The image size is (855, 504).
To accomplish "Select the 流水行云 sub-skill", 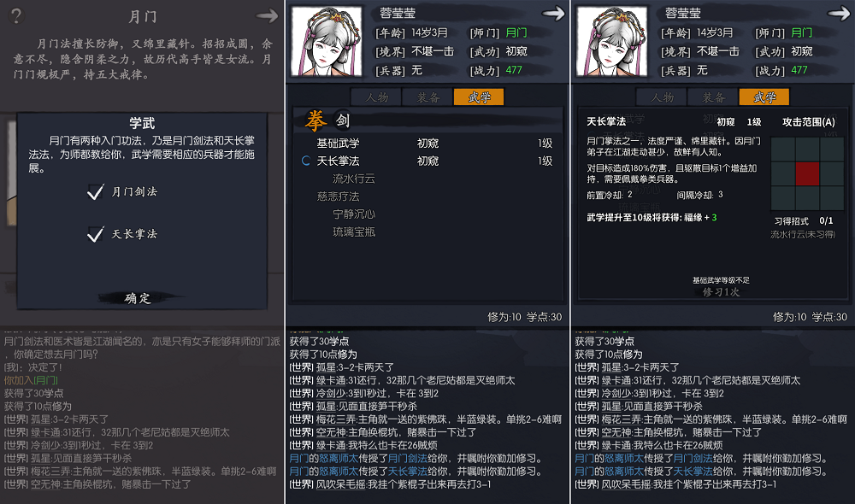I will click(x=354, y=179).
